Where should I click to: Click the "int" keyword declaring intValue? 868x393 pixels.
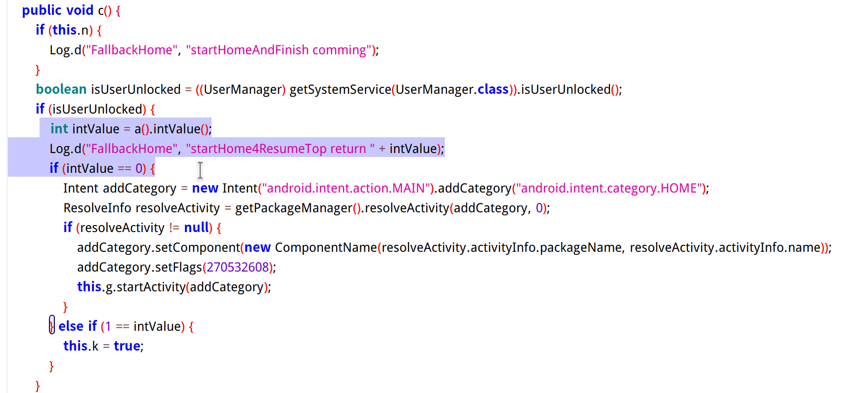coord(59,129)
